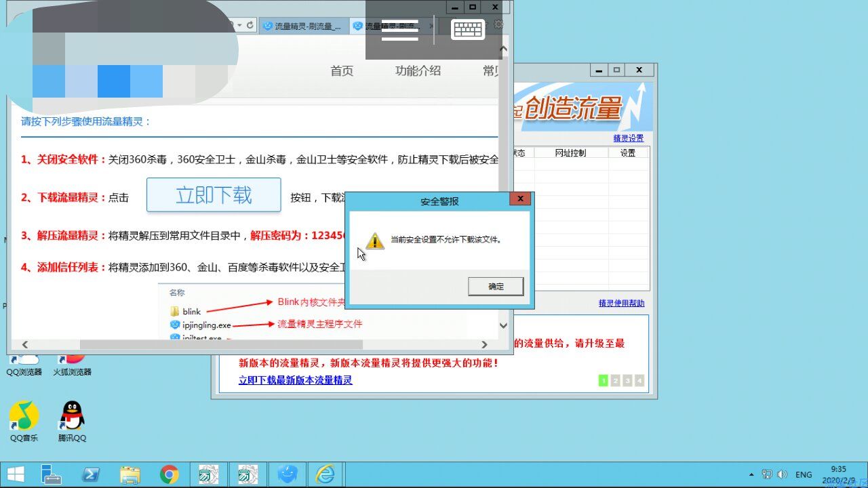Close the 安全警报 dialog with X
The height and width of the screenshot is (488, 868).
pos(520,199)
